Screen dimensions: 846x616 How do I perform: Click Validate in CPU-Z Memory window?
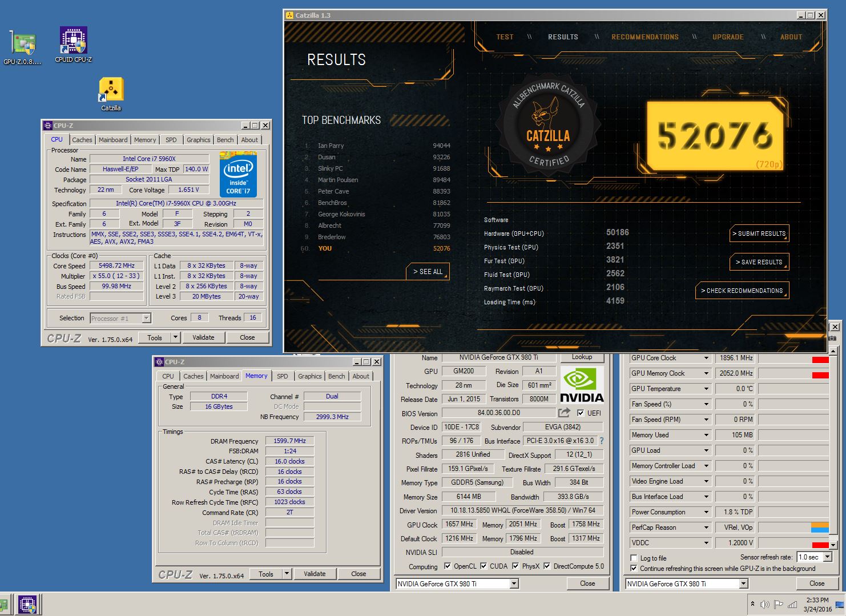pyautogui.click(x=315, y=574)
